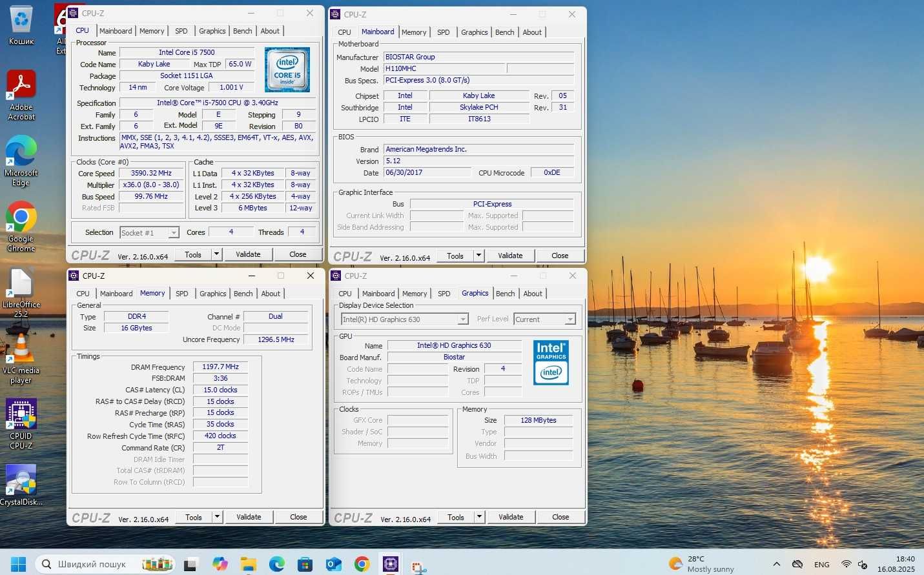Click the Intel Graphics logo in Graphics window

pos(551,363)
